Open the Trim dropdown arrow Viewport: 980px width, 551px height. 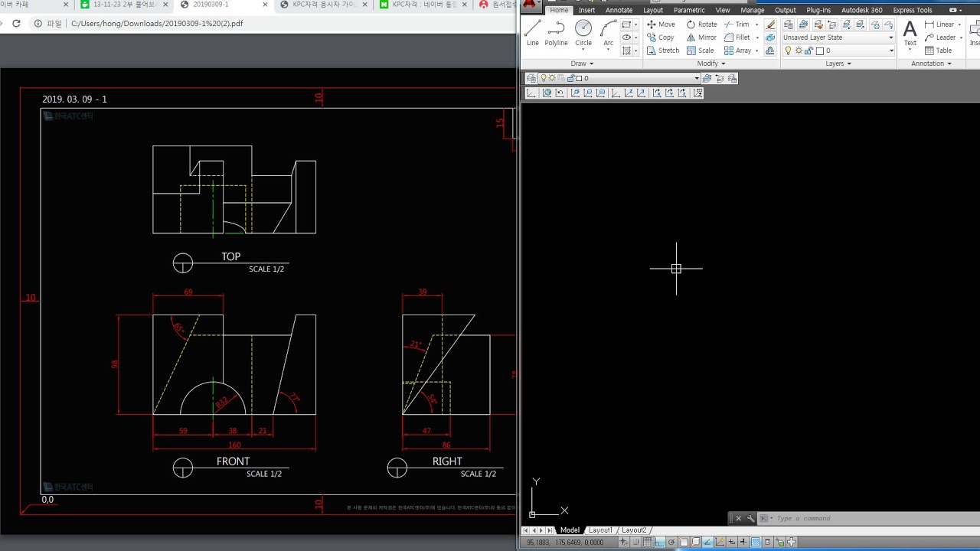[x=756, y=24]
